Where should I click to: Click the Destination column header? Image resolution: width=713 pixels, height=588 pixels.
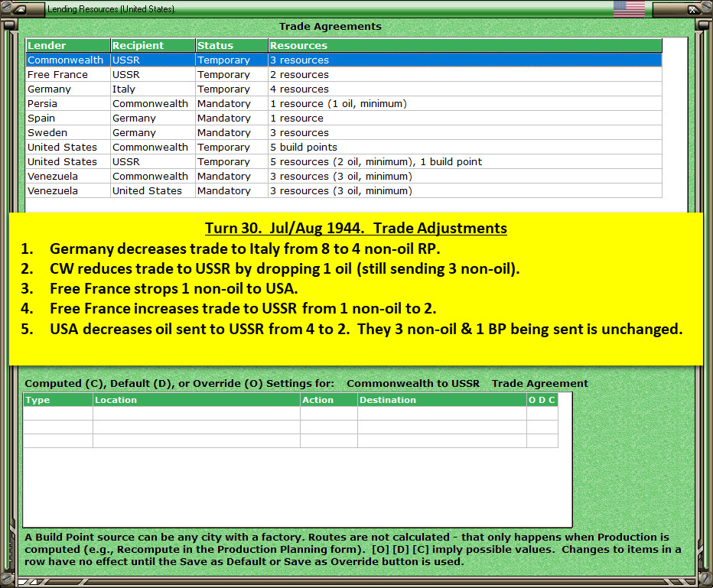click(x=442, y=400)
